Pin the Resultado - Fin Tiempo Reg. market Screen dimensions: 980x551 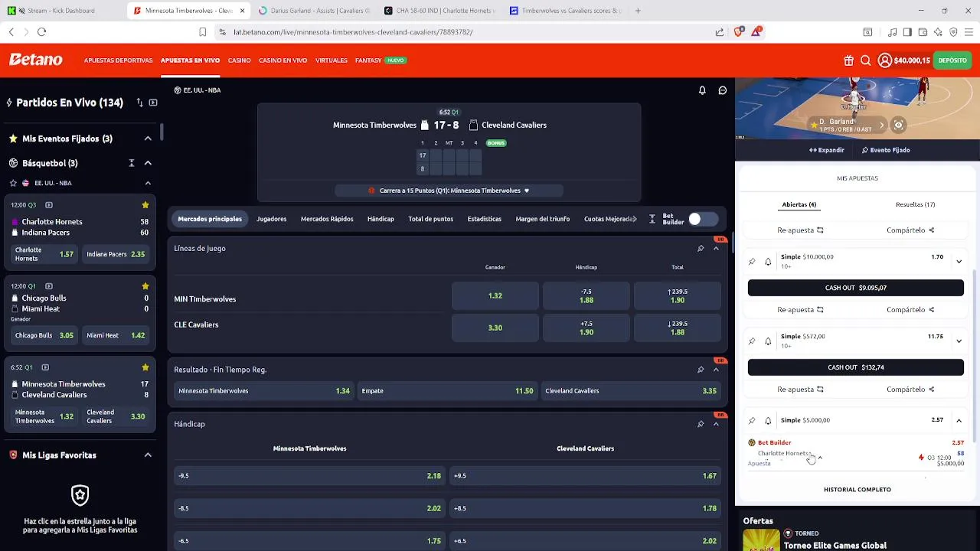click(x=701, y=370)
